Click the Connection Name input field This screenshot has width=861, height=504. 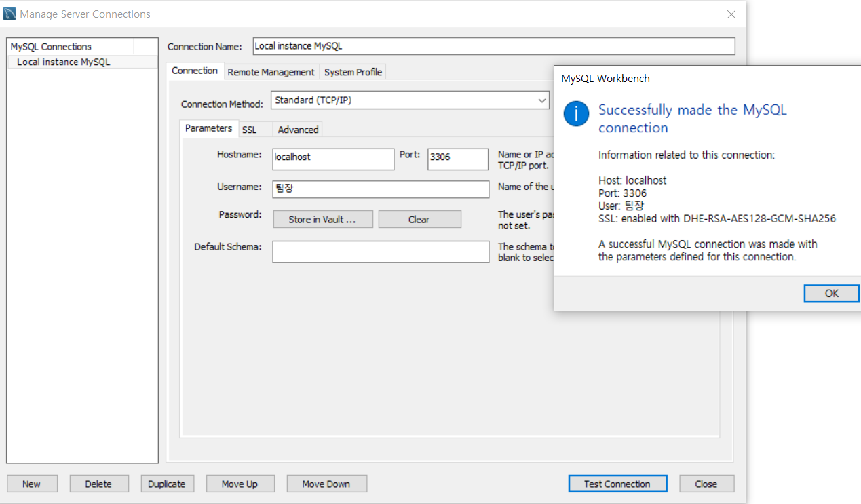pos(494,46)
